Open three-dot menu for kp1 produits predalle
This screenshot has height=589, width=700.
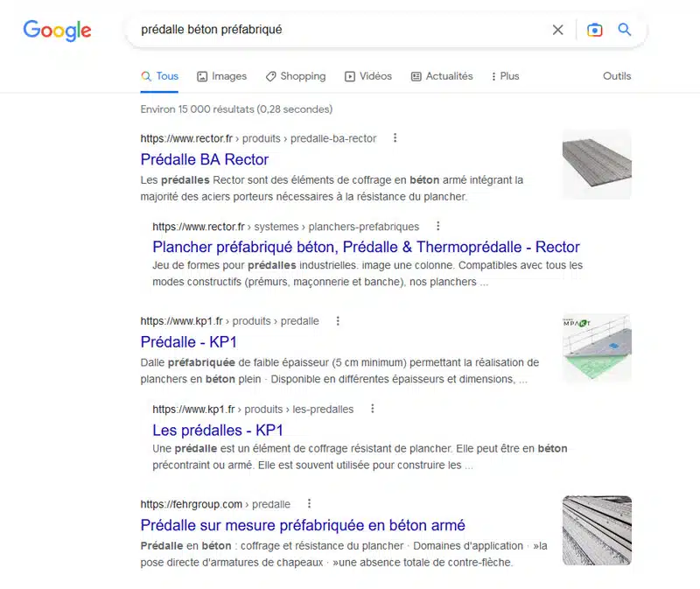pyautogui.click(x=338, y=320)
